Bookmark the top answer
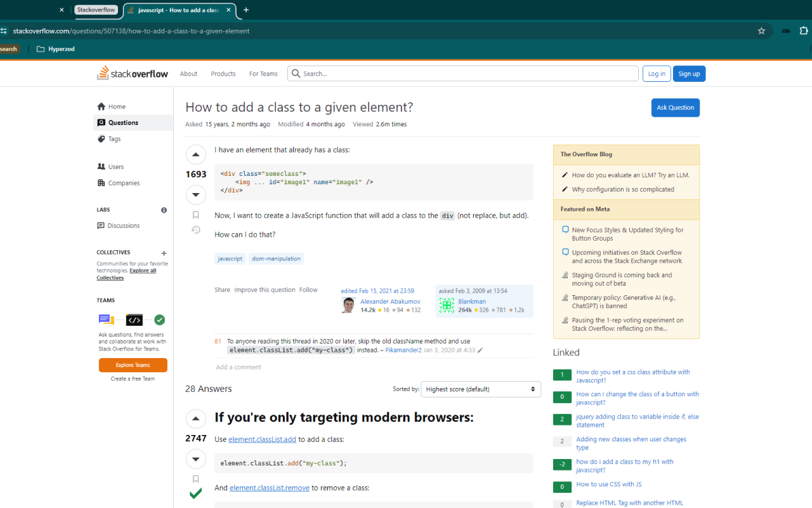This screenshot has height=508, width=812. click(195, 479)
